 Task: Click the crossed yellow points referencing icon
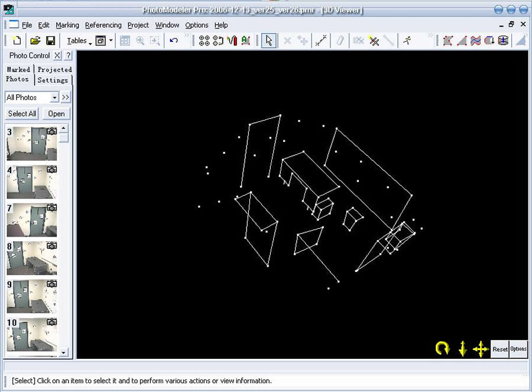pyautogui.click(x=374, y=41)
